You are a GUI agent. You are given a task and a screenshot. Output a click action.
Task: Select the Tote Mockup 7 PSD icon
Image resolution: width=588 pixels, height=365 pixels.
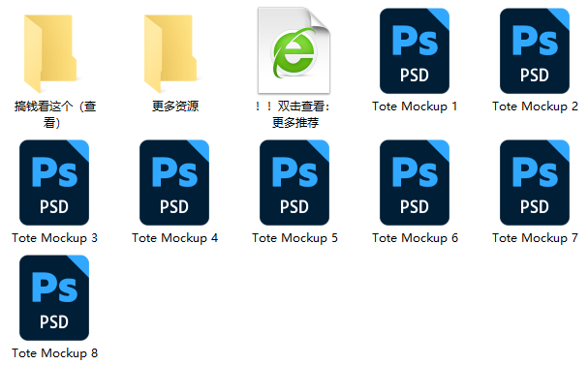click(535, 182)
